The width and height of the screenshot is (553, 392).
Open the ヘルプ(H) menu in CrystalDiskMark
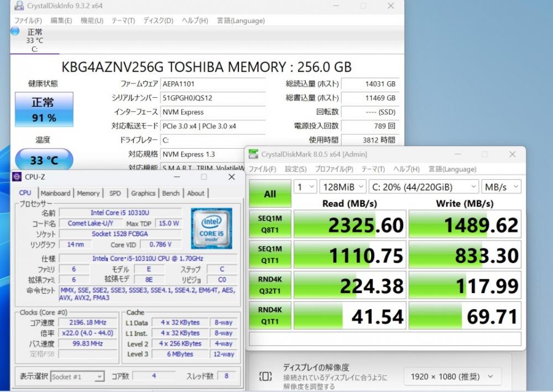(x=406, y=169)
